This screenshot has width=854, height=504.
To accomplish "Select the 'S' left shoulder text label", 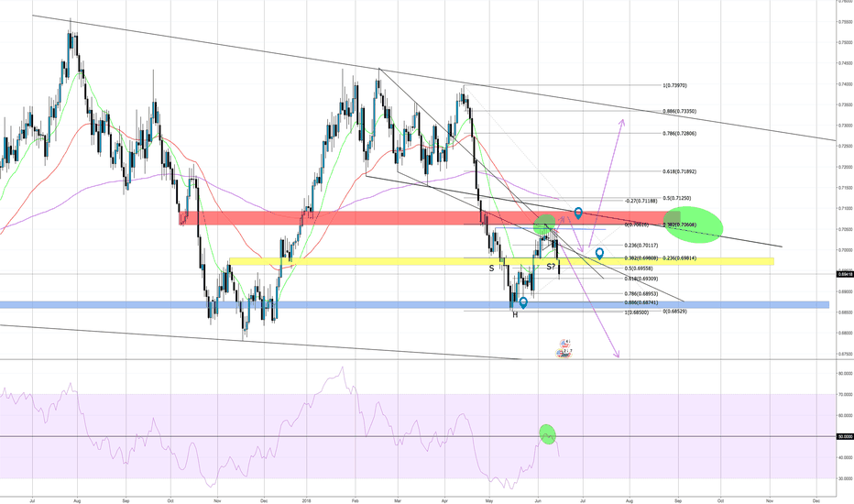I will click(x=491, y=268).
